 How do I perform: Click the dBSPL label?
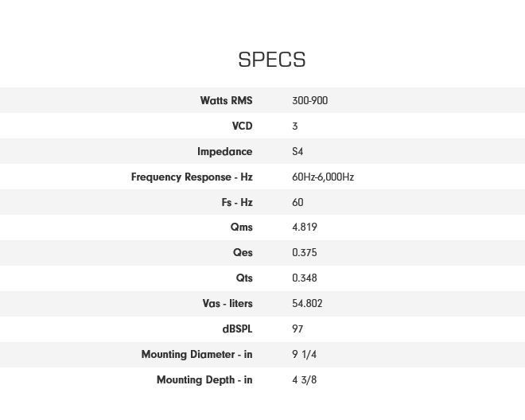(x=237, y=329)
